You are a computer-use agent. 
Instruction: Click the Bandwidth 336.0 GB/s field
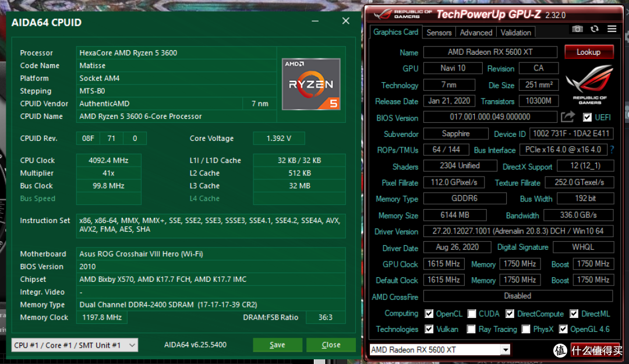coord(578,215)
